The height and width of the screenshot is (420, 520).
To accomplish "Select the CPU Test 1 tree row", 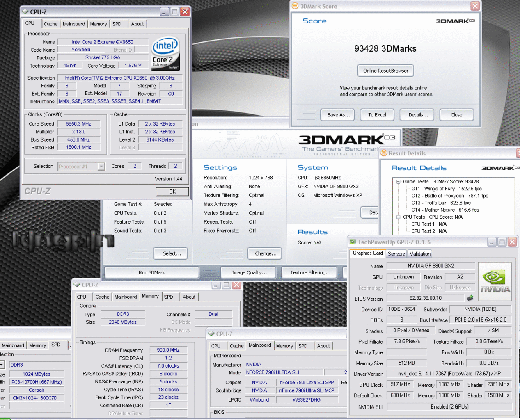I will pos(429,224).
